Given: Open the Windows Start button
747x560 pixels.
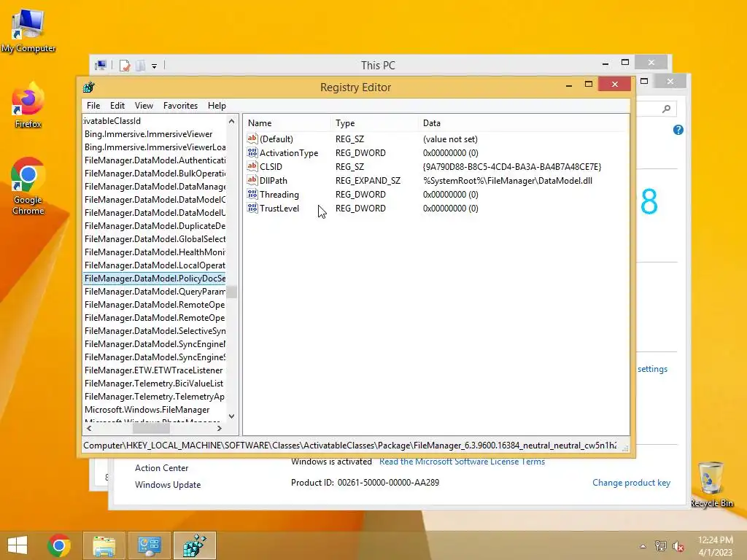Looking at the screenshot, I should point(18,545).
